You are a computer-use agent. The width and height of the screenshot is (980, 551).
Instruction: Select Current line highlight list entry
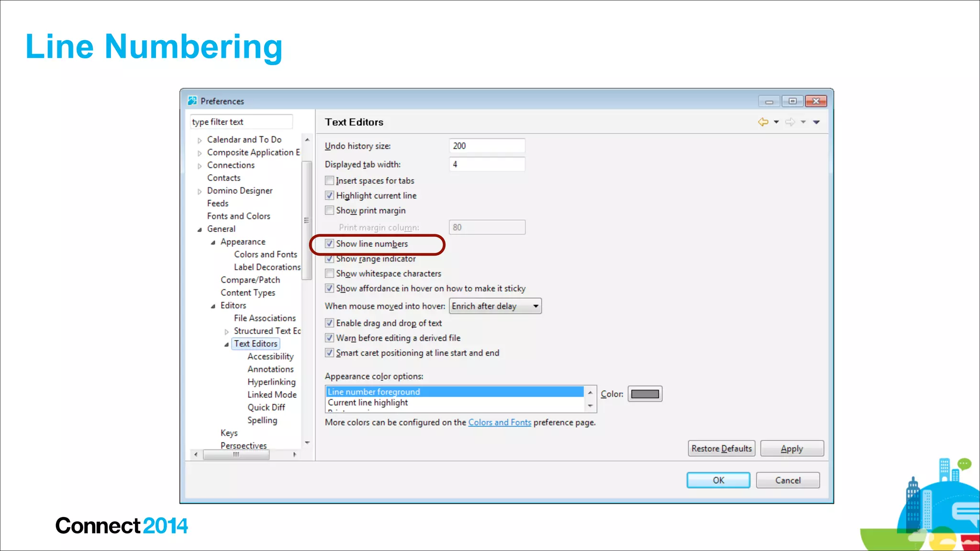(x=367, y=403)
